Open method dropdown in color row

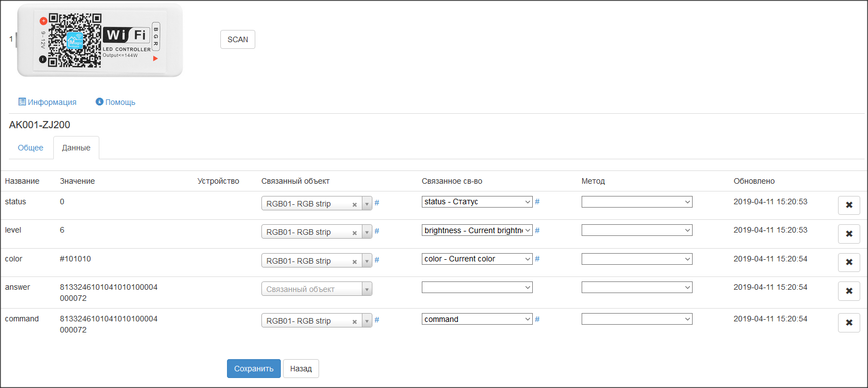click(637, 259)
